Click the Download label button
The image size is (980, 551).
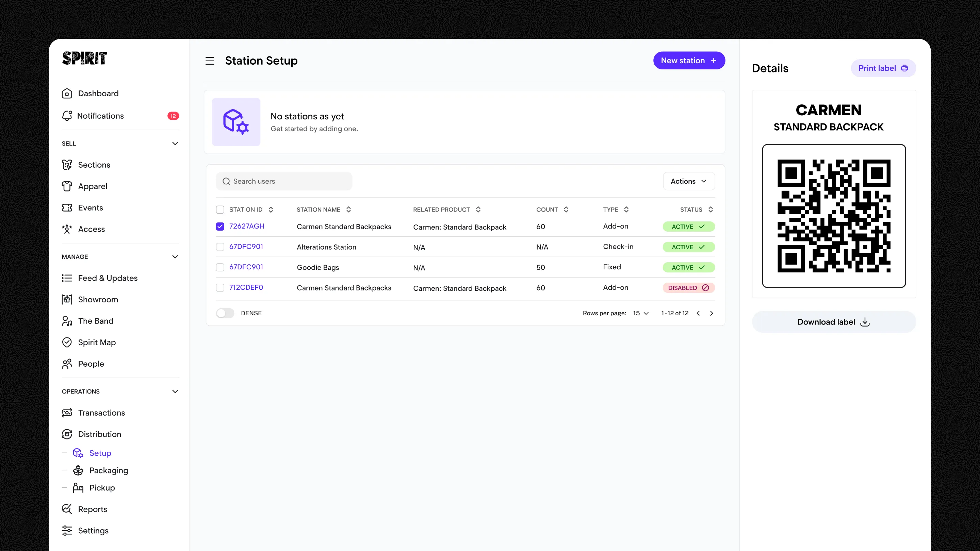[834, 322]
